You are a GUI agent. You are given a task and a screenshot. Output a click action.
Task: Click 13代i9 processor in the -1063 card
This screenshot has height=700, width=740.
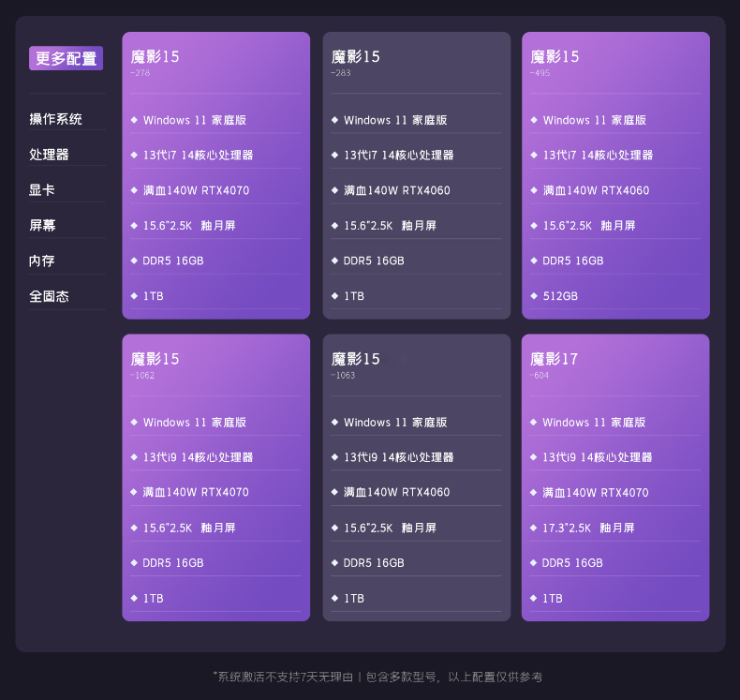[399, 457]
